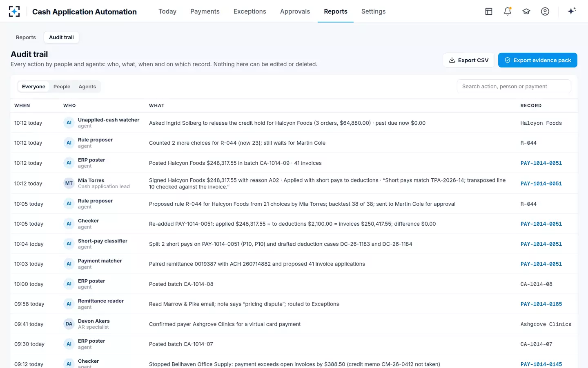Screen dimensions: 588x368
Task: Click the "10:03 today" timestamp
Action: [x=29, y=264]
